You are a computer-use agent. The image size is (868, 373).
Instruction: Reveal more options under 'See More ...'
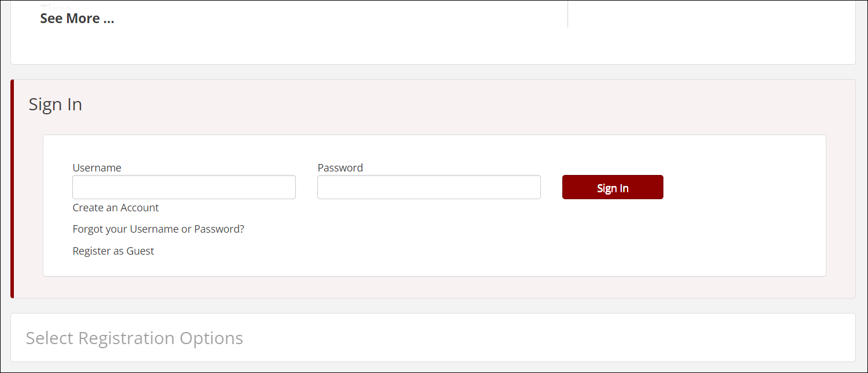pyautogui.click(x=77, y=18)
